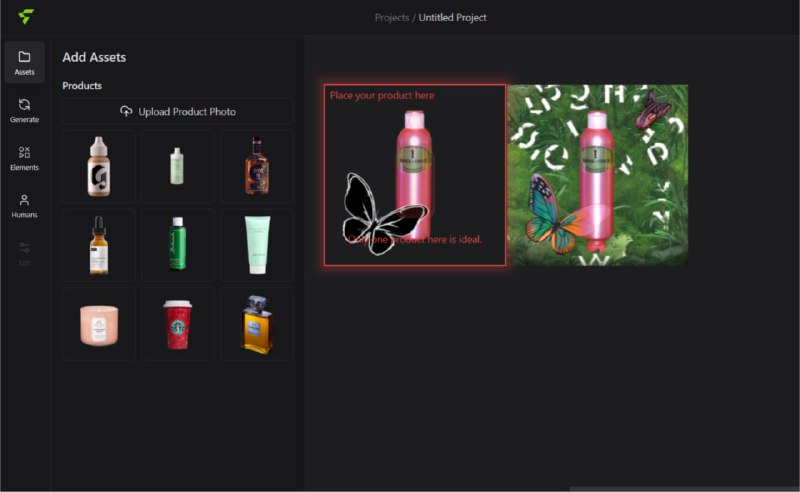Select the Edit tool in sidebar
This screenshot has width=800, height=492.
pyautogui.click(x=24, y=253)
